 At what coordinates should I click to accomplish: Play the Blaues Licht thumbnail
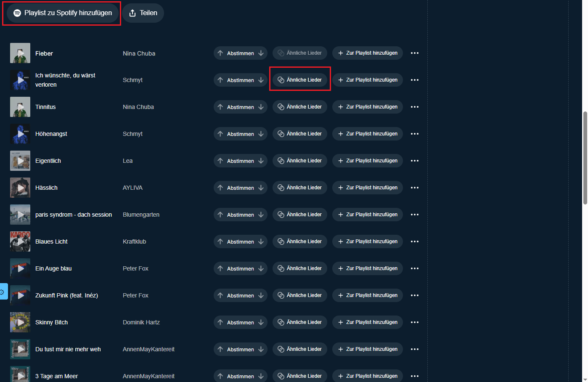point(20,241)
